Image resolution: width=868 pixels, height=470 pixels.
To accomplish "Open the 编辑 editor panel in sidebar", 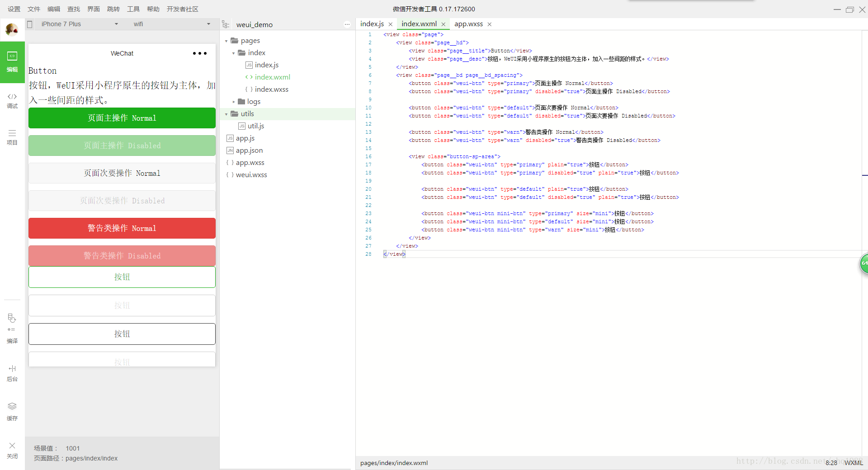I will (12, 62).
